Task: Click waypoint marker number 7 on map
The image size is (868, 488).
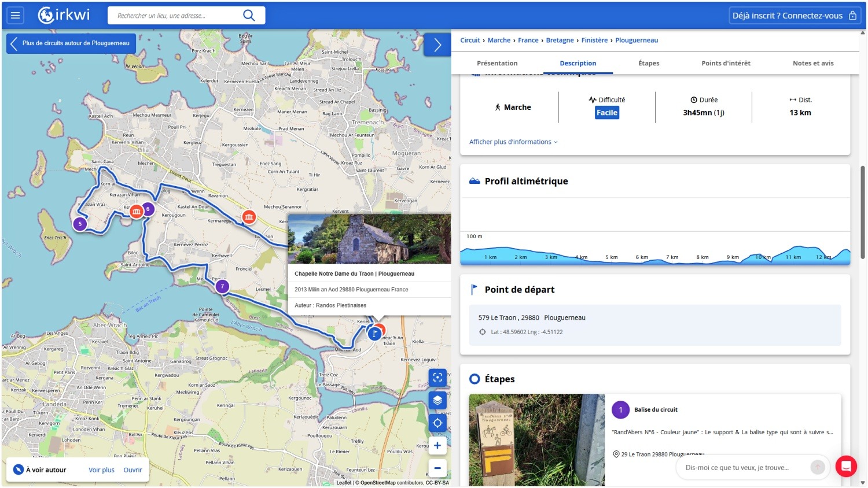Action: click(222, 286)
